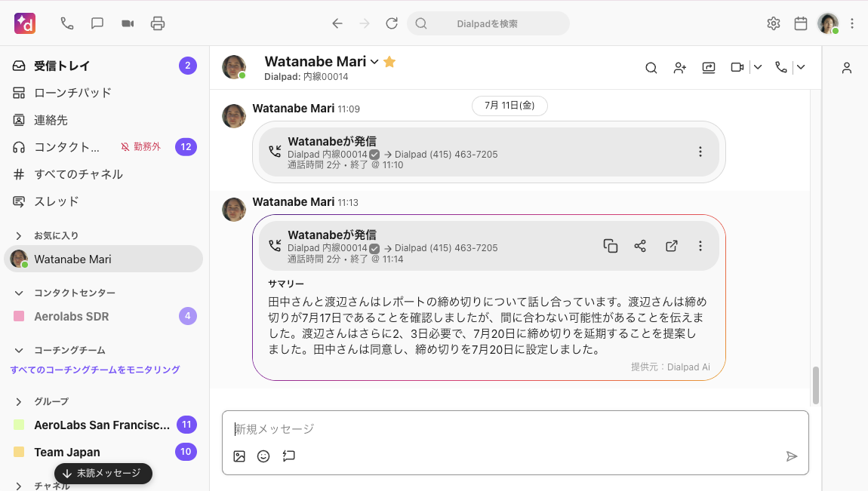Open settings gear icon
This screenshot has width=868, height=491.
pyautogui.click(x=774, y=23)
